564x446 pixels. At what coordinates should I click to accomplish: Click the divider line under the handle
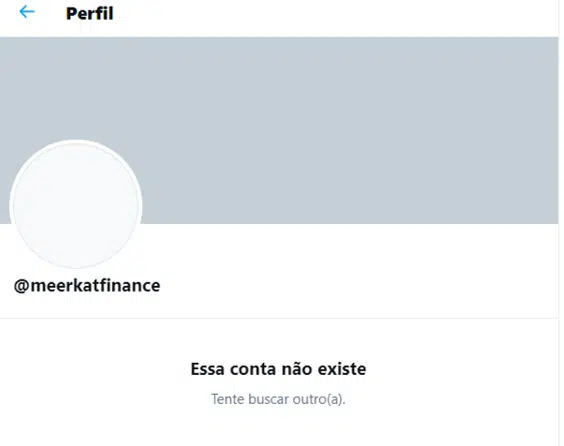click(x=279, y=318)
